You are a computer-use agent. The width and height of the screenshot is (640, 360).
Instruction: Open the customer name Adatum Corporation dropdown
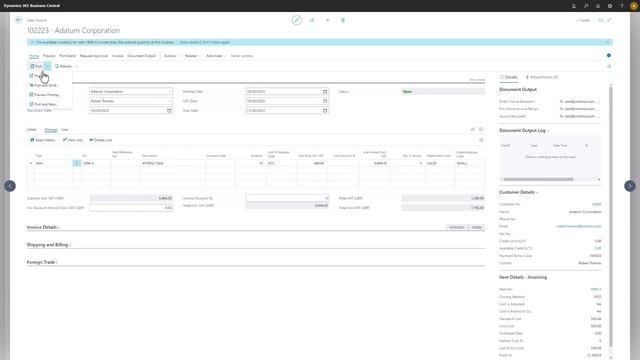click(169, 91)
